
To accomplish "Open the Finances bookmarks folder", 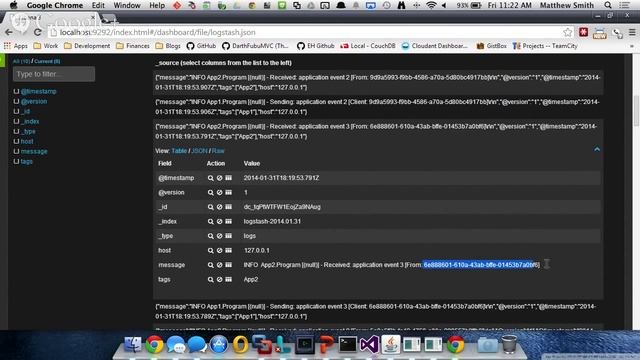I will 133,46.
